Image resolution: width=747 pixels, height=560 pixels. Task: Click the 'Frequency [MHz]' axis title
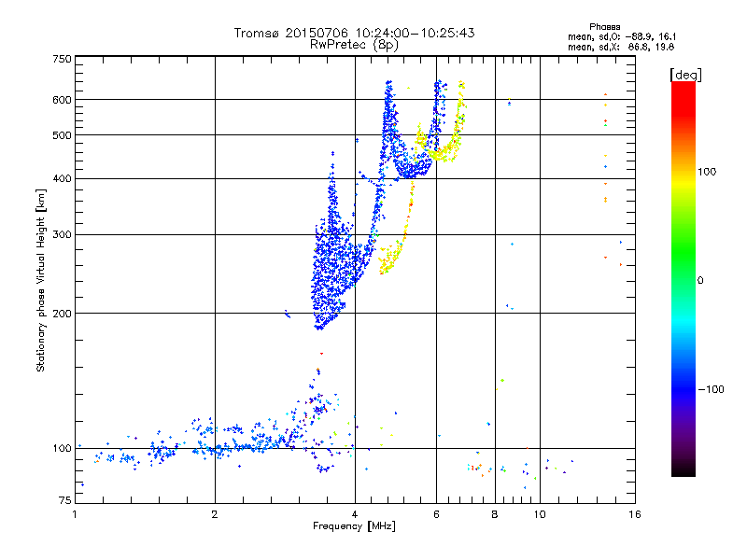click(354, 526)
